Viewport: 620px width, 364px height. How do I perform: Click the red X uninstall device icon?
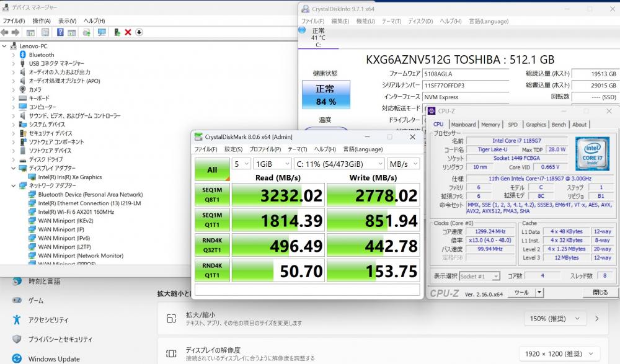128,32
